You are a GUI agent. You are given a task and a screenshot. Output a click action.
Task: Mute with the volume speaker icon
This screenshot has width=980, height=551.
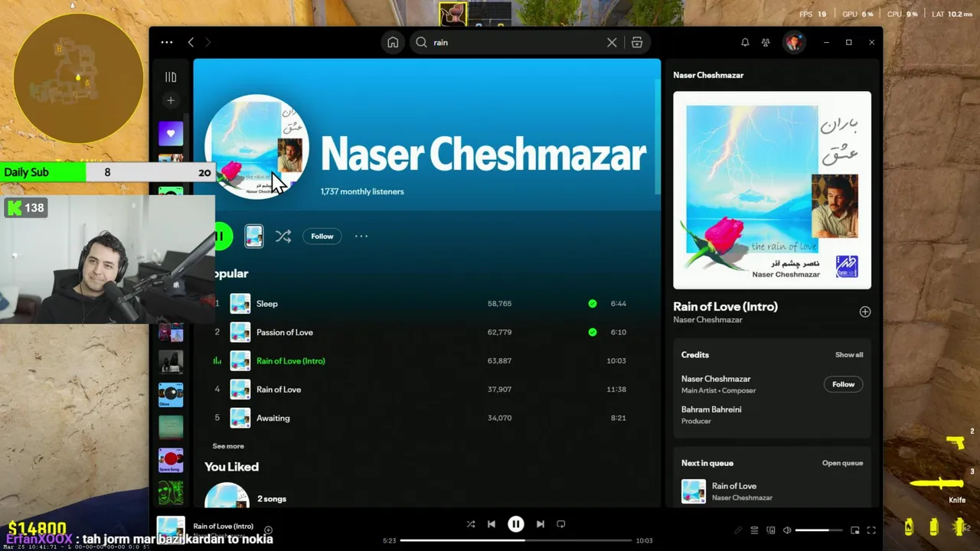pyautogui.click(x=787, y=530)
